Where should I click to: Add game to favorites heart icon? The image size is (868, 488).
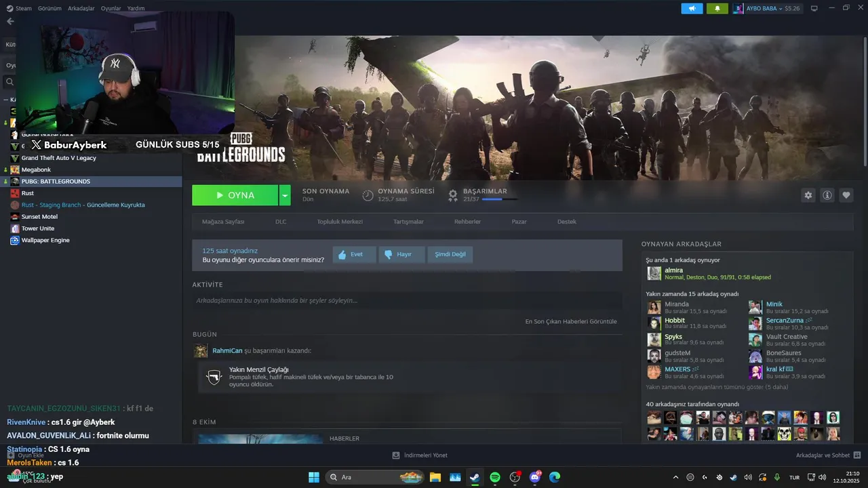point(846,195)
